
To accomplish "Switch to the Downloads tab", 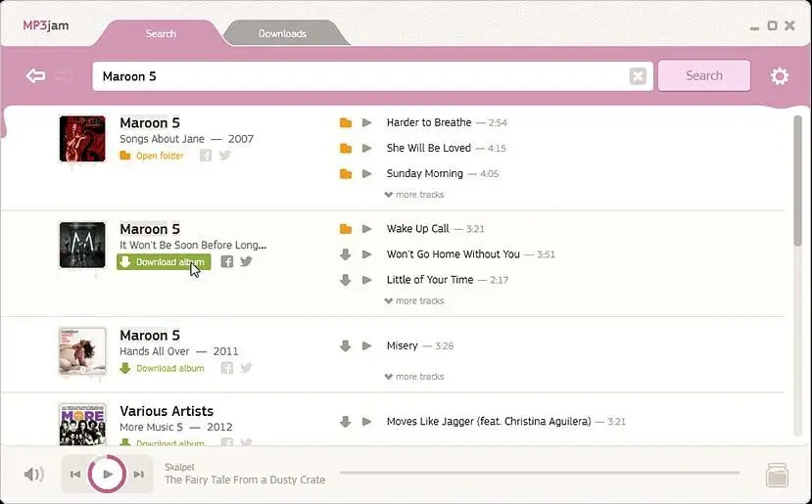I will pyautogui.click(x=283, y=33).
